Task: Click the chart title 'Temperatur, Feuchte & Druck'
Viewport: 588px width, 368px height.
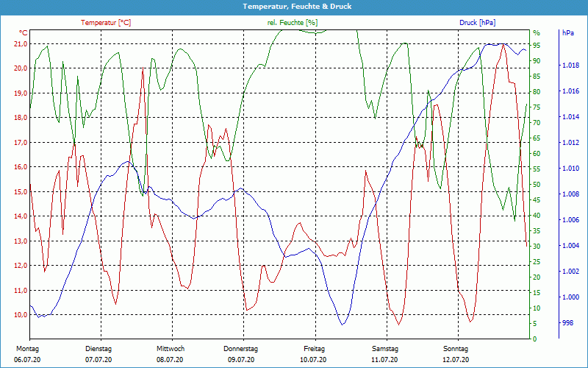Action: click(x=297, y=7)
